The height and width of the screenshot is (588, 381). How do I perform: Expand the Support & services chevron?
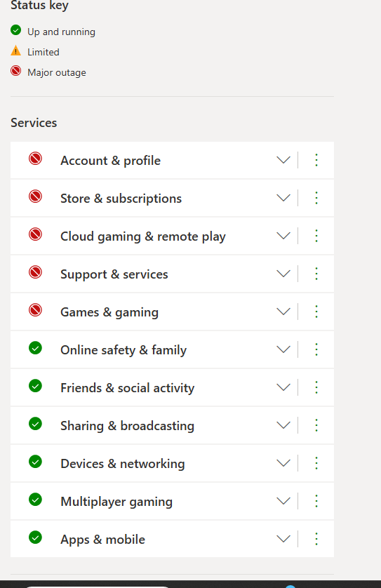[283, 274]
